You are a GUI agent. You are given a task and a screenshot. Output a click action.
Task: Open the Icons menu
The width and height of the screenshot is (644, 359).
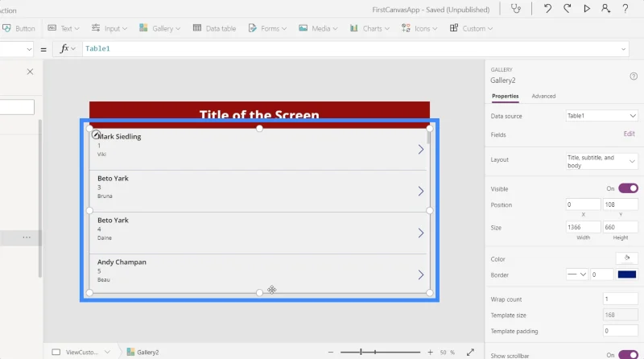coord(419,28)
